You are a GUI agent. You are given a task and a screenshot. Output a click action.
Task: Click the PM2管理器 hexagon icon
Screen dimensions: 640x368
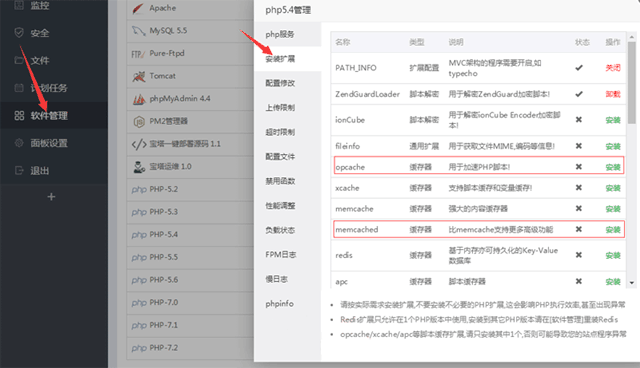pyautogui.click(x=139, y=121)
